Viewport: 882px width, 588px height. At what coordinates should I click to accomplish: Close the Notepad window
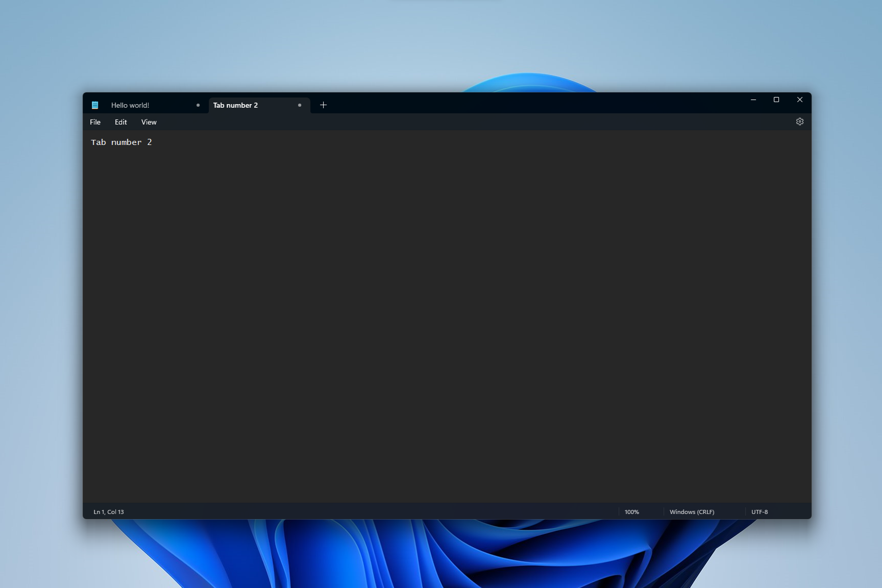(799, 100)
